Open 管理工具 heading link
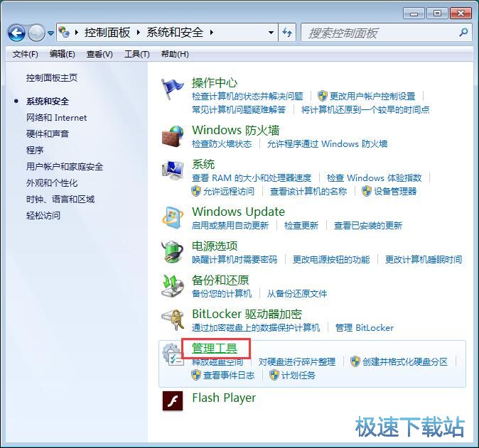This screenshot has width=479, height=448. tap(215, 348)
